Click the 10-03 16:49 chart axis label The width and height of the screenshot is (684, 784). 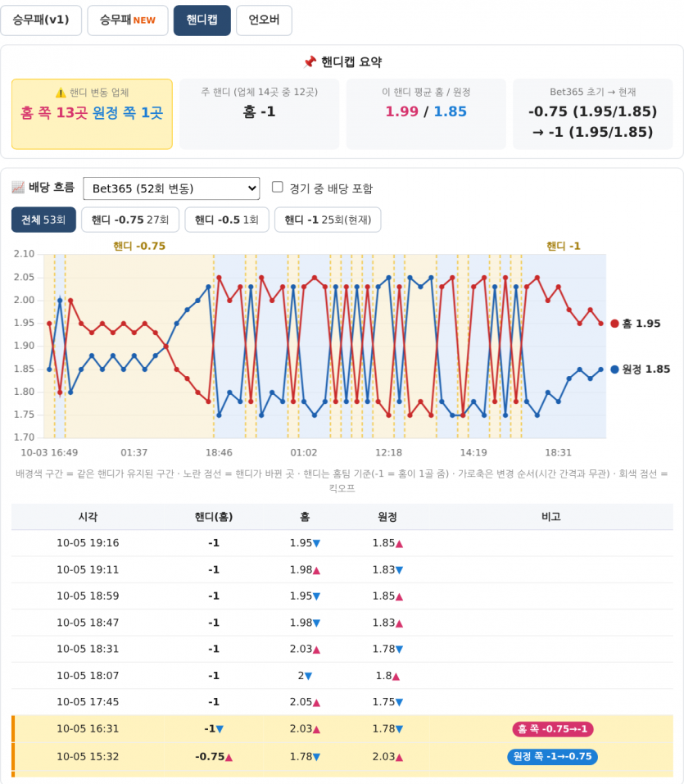(49, 452)
